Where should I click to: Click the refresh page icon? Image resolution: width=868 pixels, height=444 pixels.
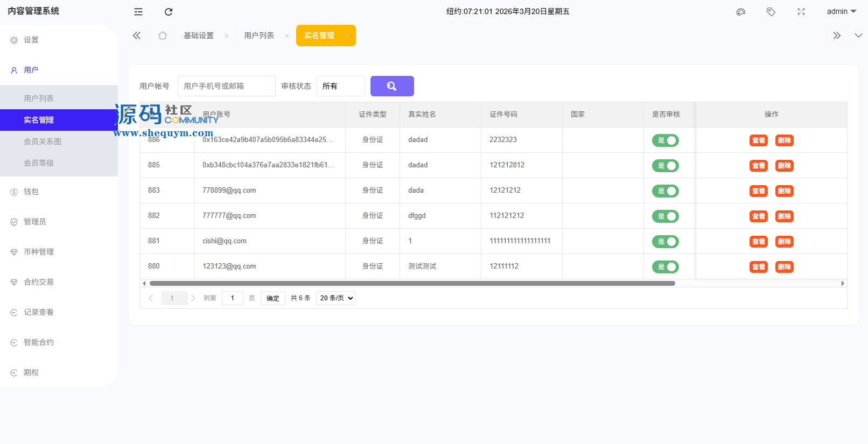pos(169,12)
